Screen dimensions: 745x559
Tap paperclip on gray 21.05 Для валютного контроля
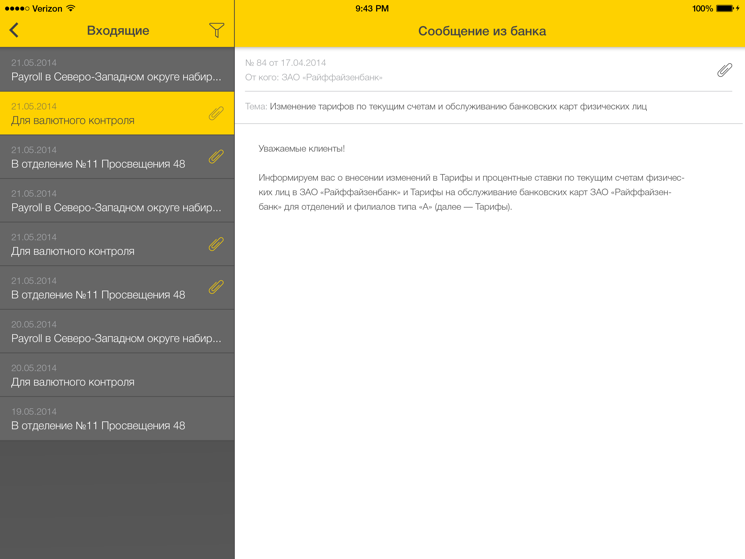[x=216, y=244]
